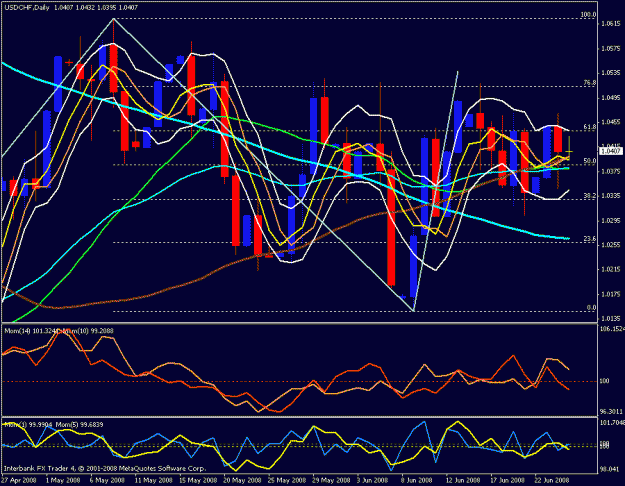Click the current price tag 1.0407

611,151
